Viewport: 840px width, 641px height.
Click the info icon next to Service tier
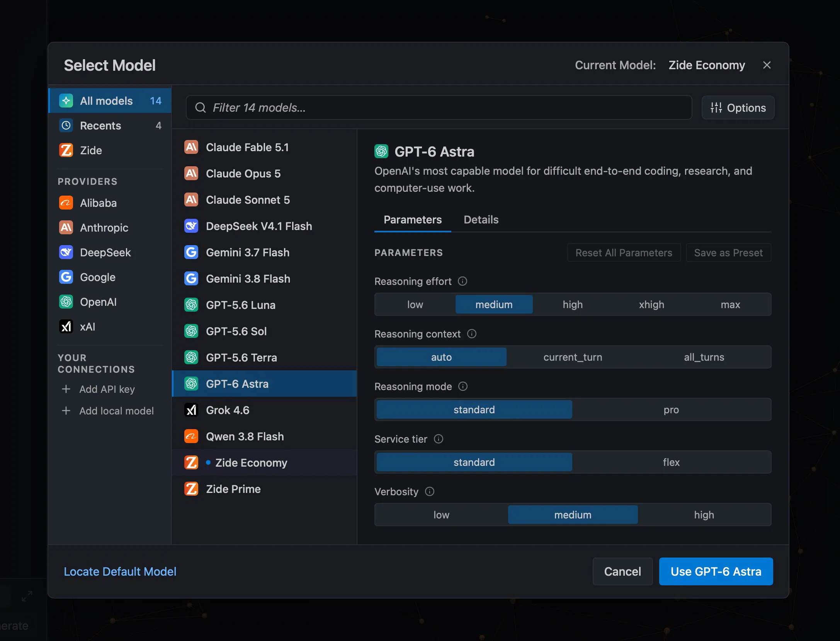point(439,439)
